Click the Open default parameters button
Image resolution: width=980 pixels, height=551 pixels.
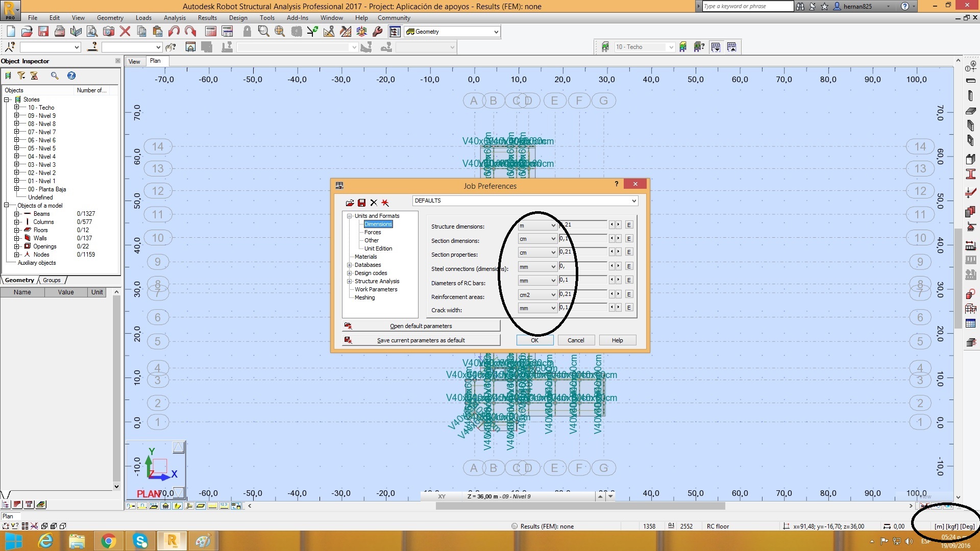(x=421, y=325)
